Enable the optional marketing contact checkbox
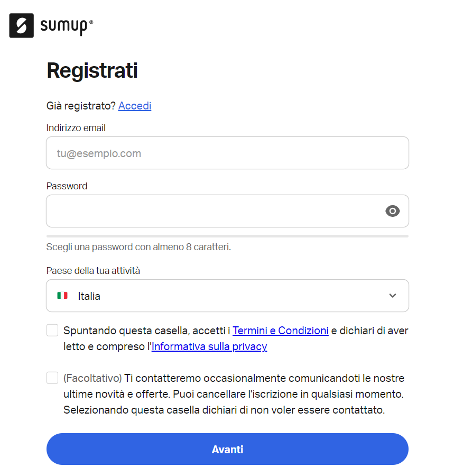The image size is (454, 476). pyautogui.click(x=52, y=377)
